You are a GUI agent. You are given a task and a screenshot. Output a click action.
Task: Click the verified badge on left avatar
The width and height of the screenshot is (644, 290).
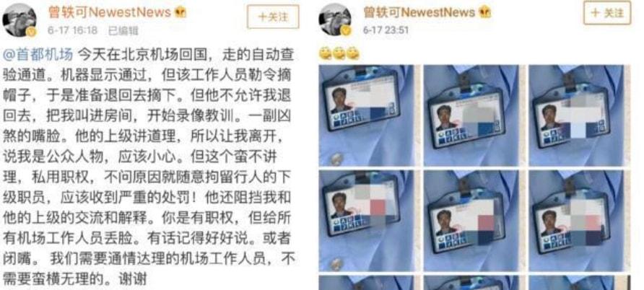click(31, 31)
